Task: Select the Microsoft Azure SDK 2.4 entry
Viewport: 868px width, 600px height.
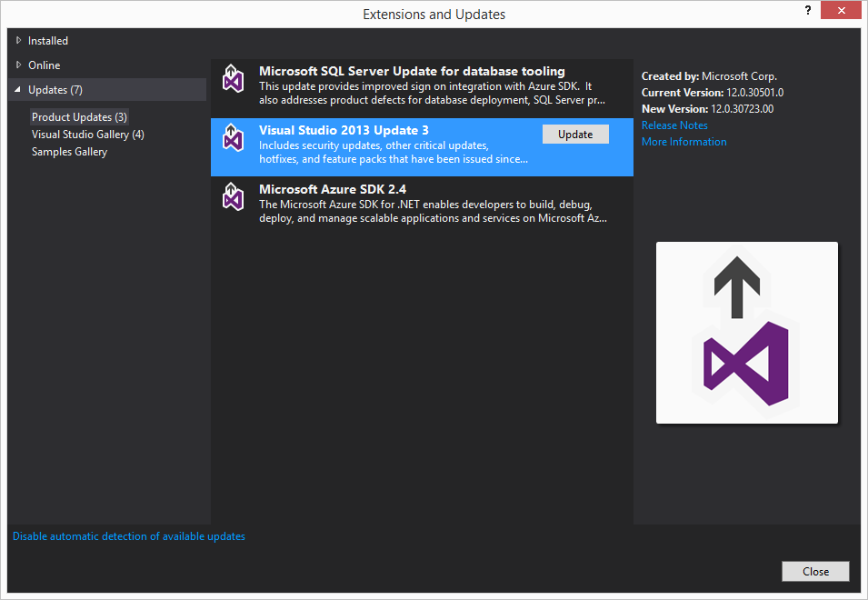Action: [422, 205]
